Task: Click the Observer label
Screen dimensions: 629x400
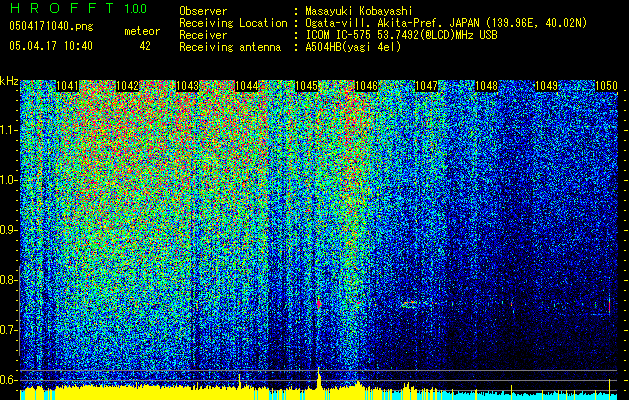Action: [203, 11]
